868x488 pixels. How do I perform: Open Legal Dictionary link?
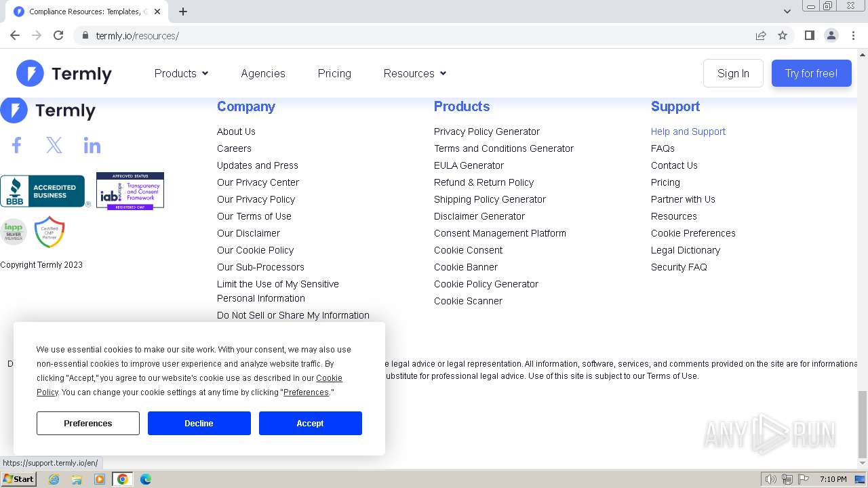click(686, 250)
